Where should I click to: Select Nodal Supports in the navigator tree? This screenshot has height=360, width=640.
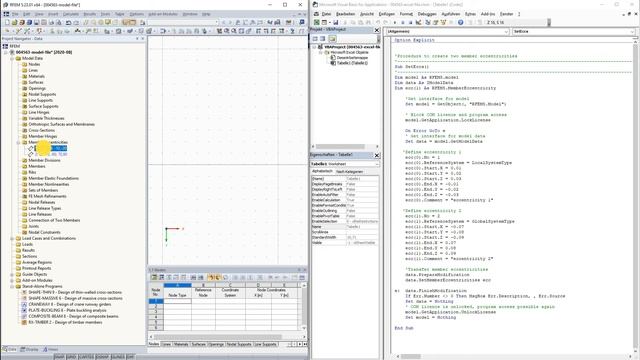tap(42, 94)
